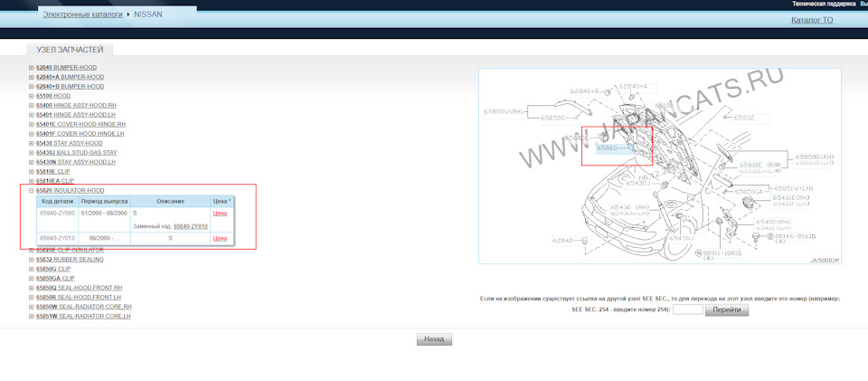
Task: Open the 62840 BUMPER-HOOD link text
Action: click(66, 68)
